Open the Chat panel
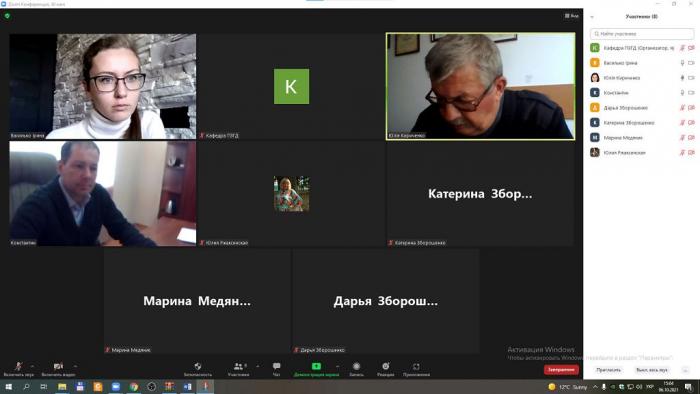This screenshot has width=700, height=394. (276, 369)
